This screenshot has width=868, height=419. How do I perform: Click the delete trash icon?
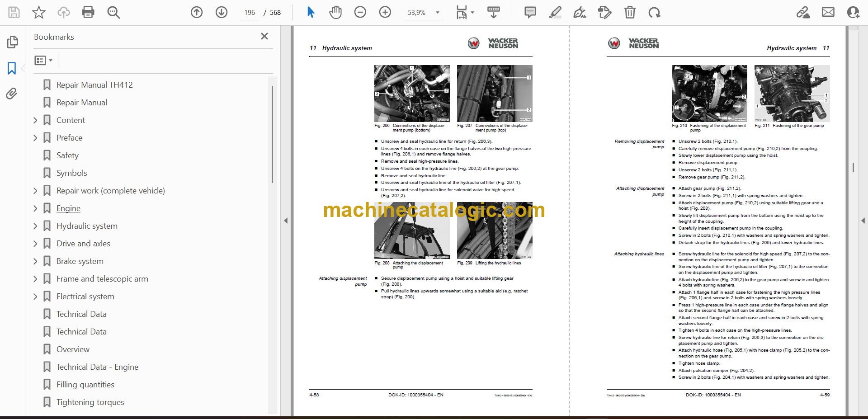click(x=630, y=12)
